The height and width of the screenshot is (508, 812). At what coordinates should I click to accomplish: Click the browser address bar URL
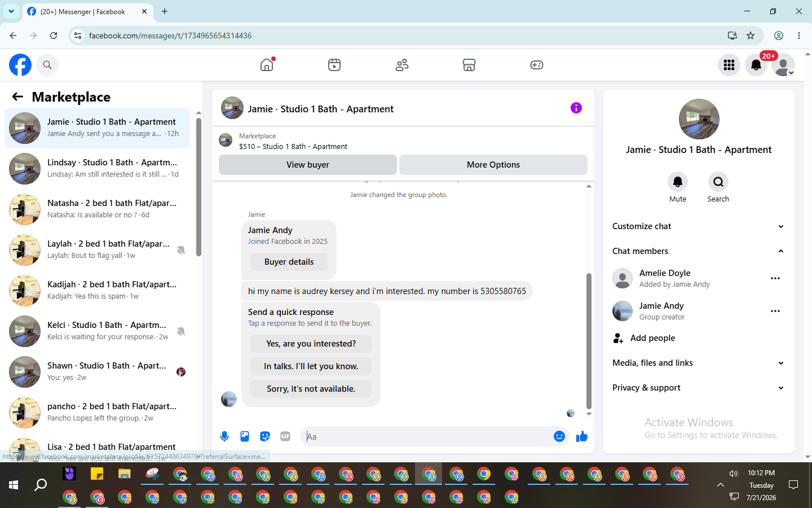[x=170, y=36]
